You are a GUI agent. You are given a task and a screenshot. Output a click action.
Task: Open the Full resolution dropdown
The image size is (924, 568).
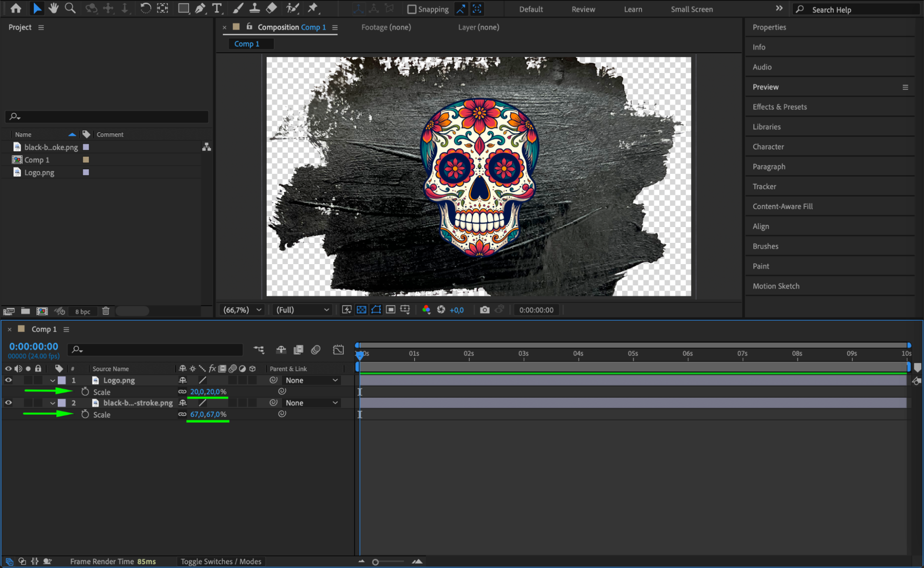click(x=302, y=310)
